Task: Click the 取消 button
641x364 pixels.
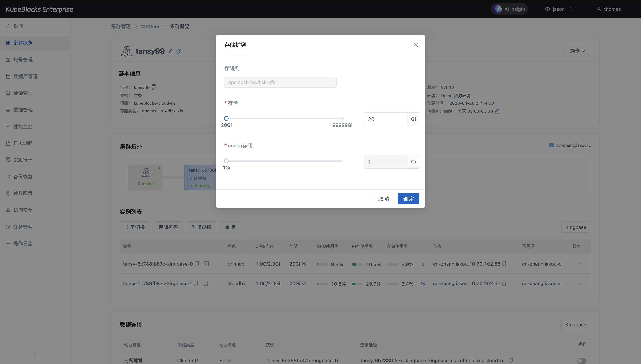Action: click(384, 199)
